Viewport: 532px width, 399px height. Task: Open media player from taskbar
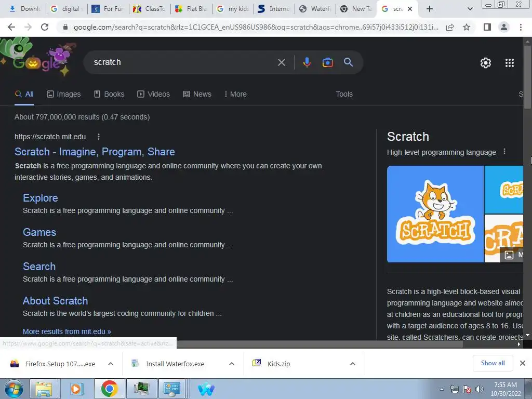click(76, 389)
